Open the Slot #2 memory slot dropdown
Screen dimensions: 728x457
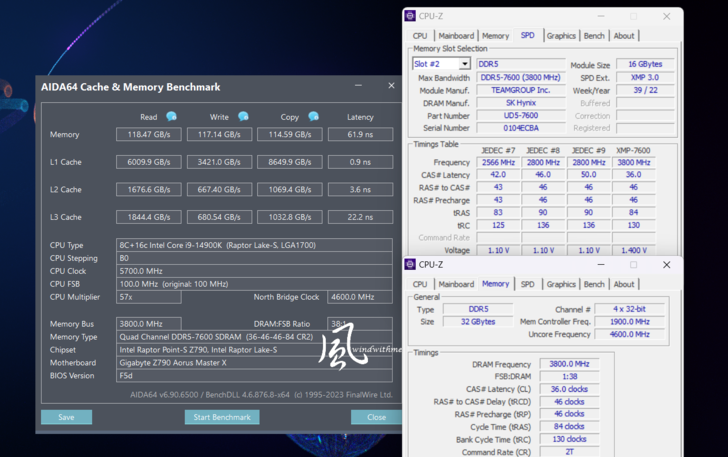(465, 64)
